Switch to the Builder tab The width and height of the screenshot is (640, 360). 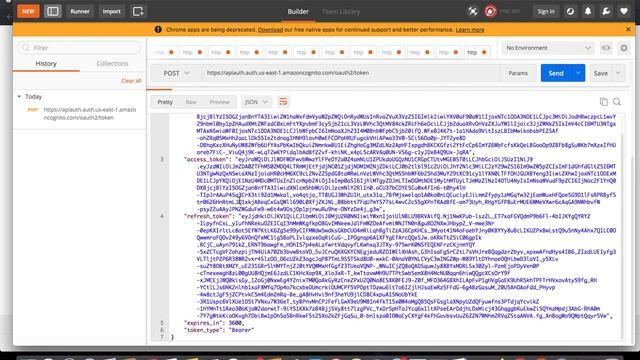point(298,11)
